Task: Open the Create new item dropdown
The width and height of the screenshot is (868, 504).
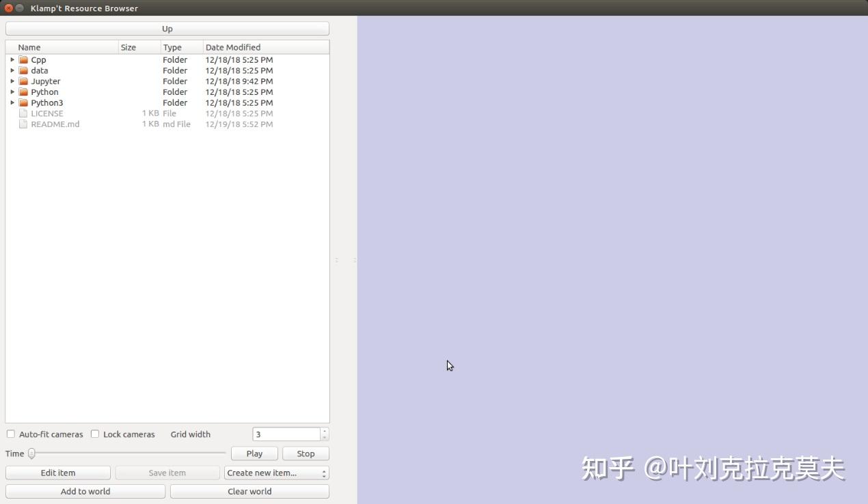Action: (x=277, y=473)
